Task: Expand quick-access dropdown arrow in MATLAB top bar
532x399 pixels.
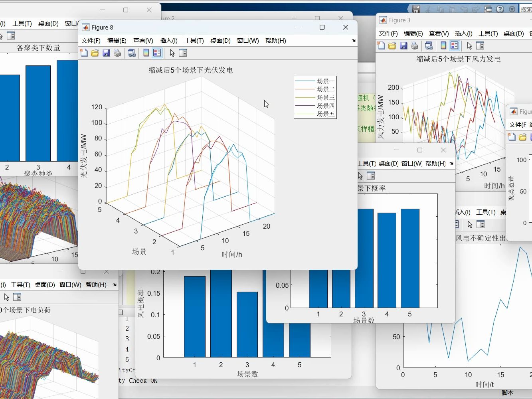Action: click(512, 9)
